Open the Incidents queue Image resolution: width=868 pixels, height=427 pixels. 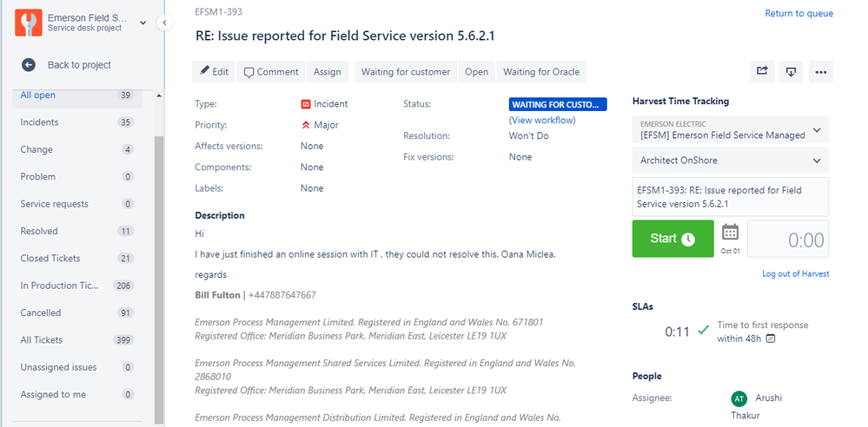[x=77, y=122]
